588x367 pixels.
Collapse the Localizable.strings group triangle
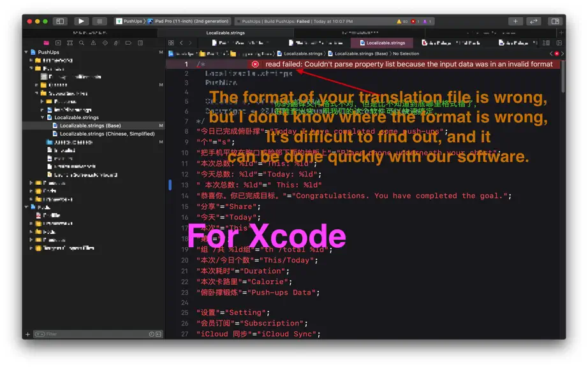[x=43, y=118]
